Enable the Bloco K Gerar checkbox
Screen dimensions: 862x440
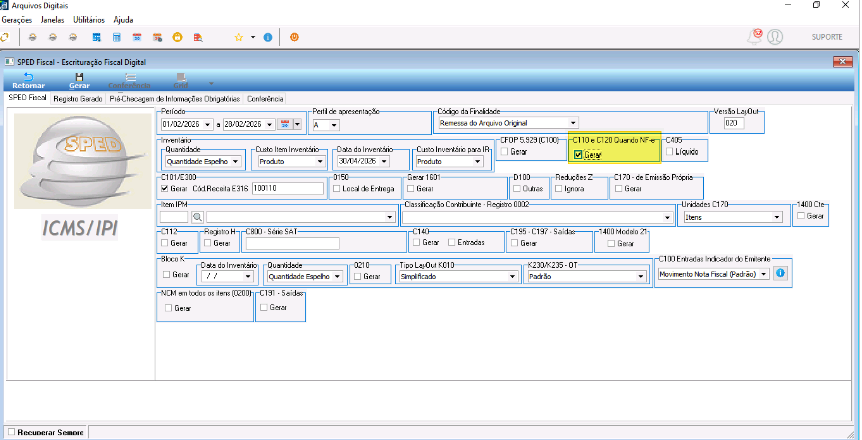167,274
